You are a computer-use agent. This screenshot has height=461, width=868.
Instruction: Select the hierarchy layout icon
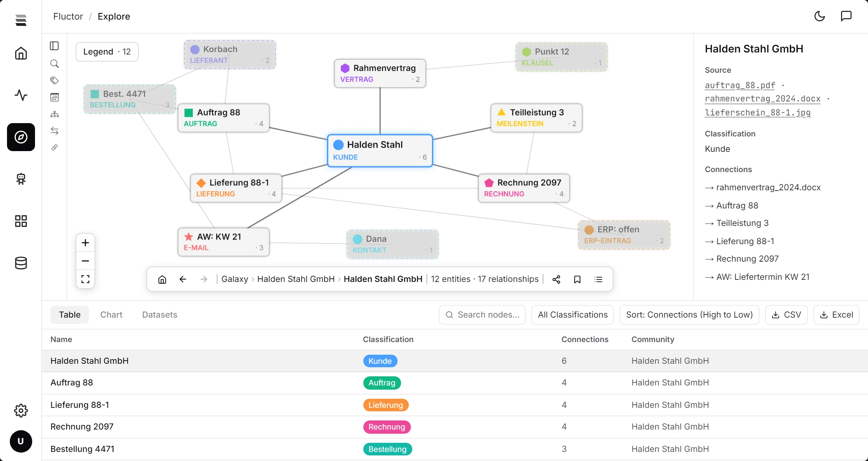[54, 114]
